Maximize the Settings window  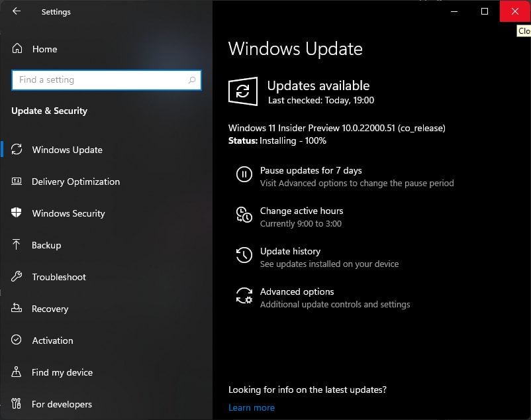tap(485, 11)
